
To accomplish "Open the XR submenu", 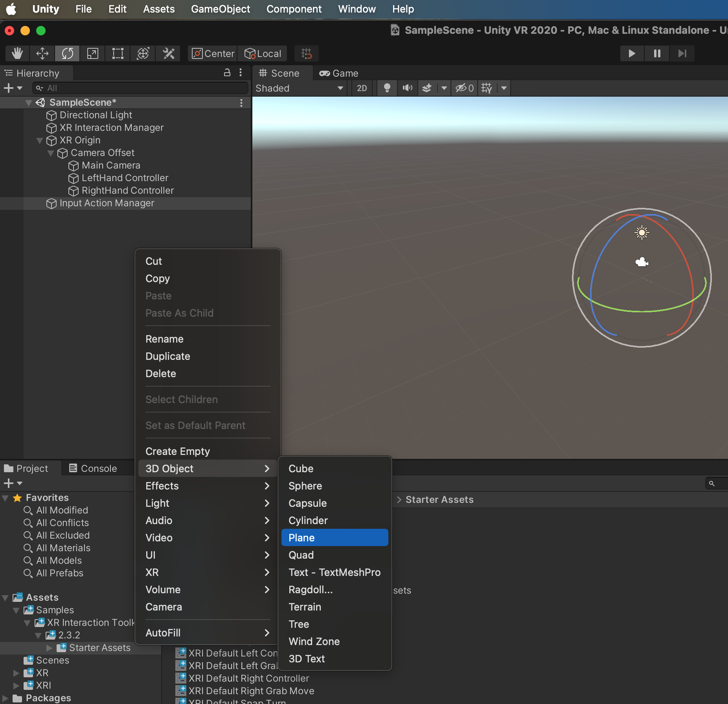I will pos(208,572).
